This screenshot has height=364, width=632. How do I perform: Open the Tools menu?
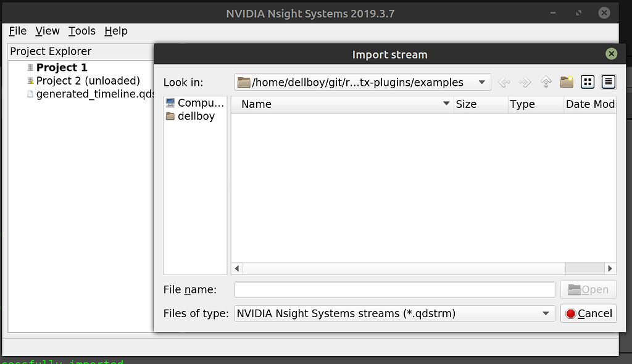pos(81,31)
